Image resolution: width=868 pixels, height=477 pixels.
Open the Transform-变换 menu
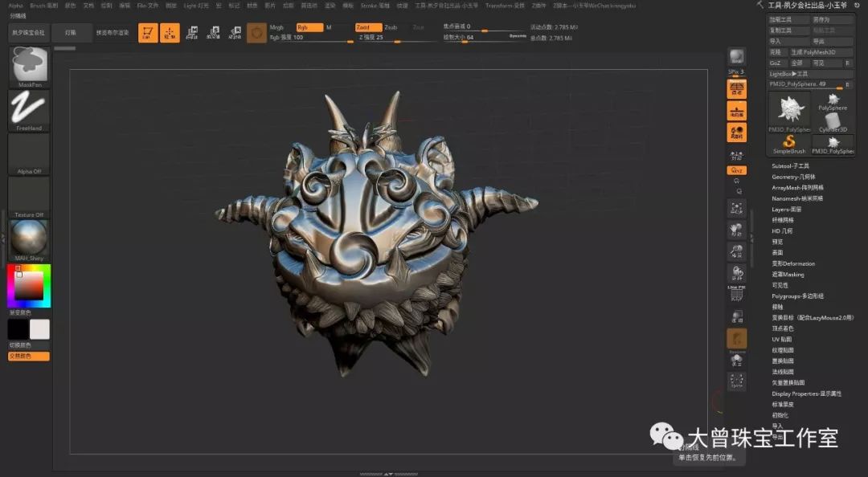tap(504, 6)
